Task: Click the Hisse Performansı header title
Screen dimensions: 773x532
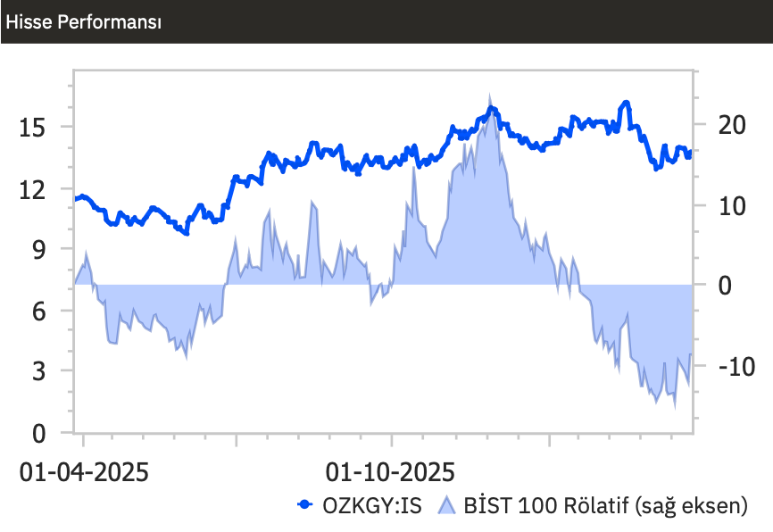Action: tap(84, 22)
